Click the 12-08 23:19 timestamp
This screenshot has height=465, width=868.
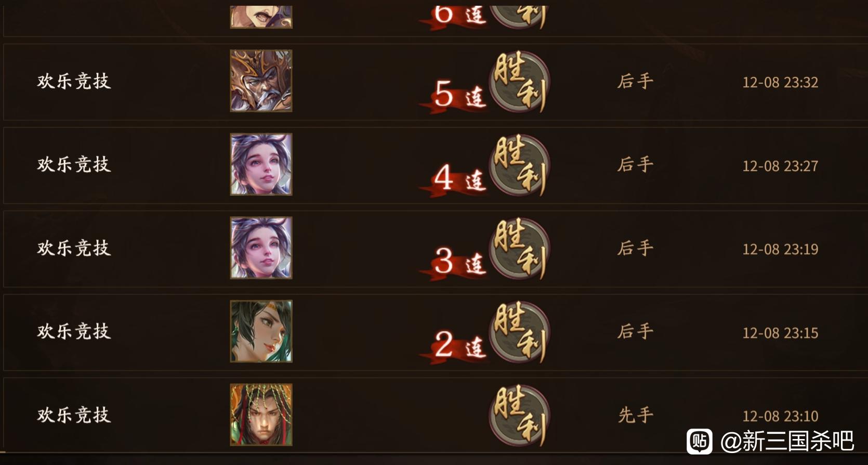780,249
